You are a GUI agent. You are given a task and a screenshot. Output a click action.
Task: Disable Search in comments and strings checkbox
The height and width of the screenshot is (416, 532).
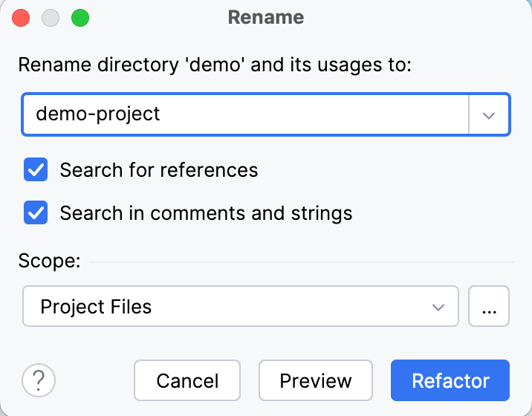pos(36,213)
